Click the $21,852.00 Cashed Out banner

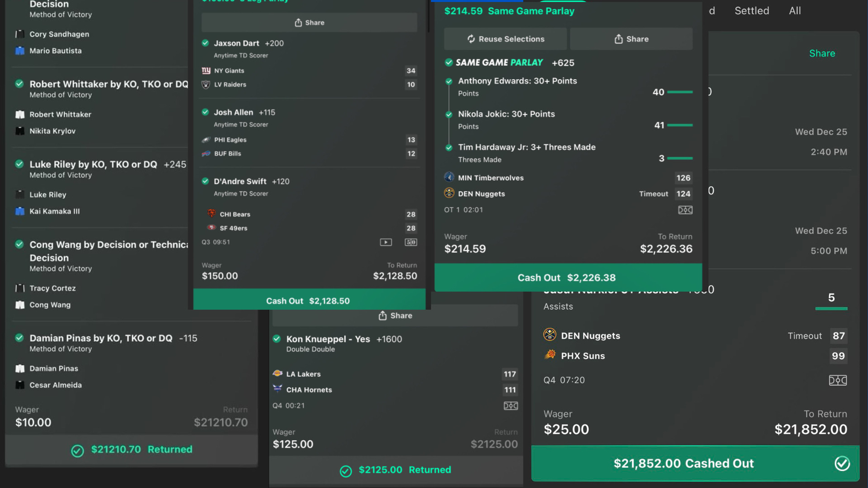click(695, 463)
